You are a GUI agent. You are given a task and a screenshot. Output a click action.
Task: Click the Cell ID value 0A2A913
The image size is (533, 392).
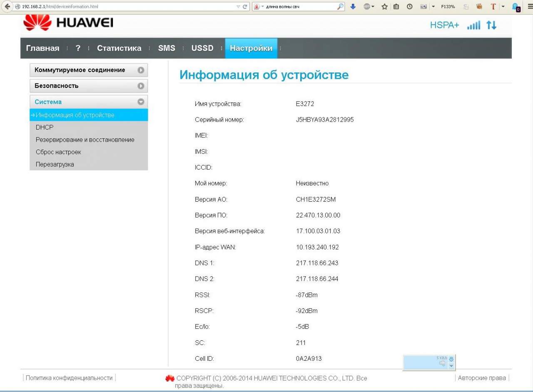[x=309, y=359]
